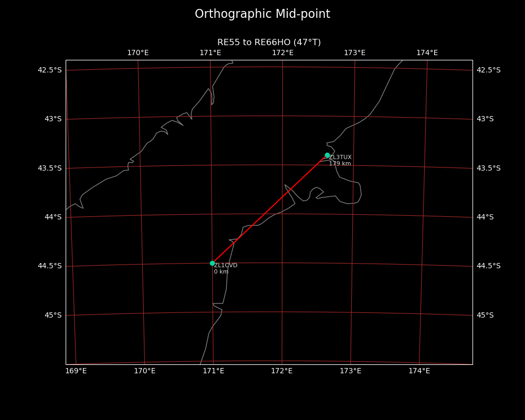Click the 169°E longitude tick label
This screenshot has width=525, height=420.
click(76, 371)
